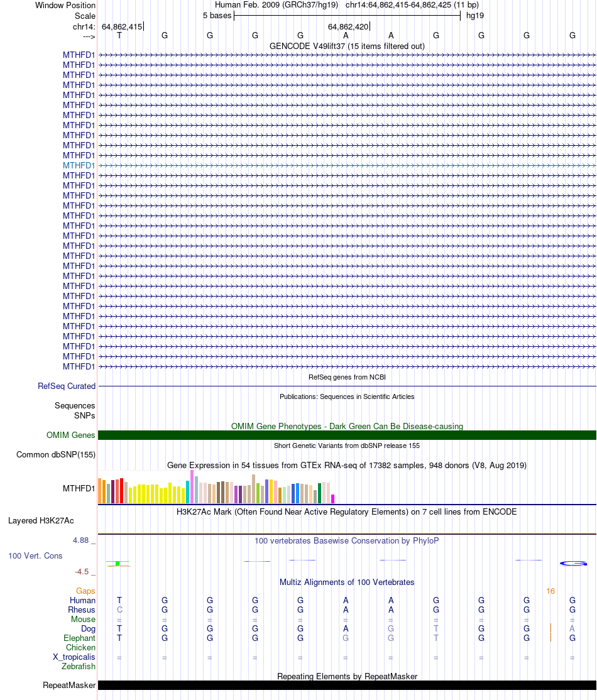The height and width of the screenshot is (700, 597).
Task: Click the green conservation mark in the PhyloP track
Action: (118, 564)
